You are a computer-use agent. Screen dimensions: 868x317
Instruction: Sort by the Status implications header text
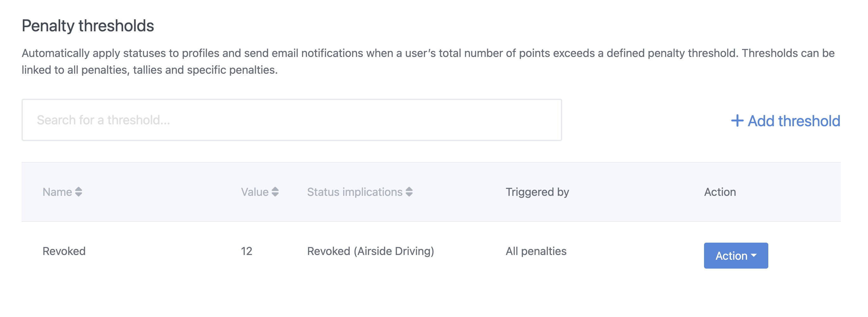pyautogui.click(x=355, y=192)
